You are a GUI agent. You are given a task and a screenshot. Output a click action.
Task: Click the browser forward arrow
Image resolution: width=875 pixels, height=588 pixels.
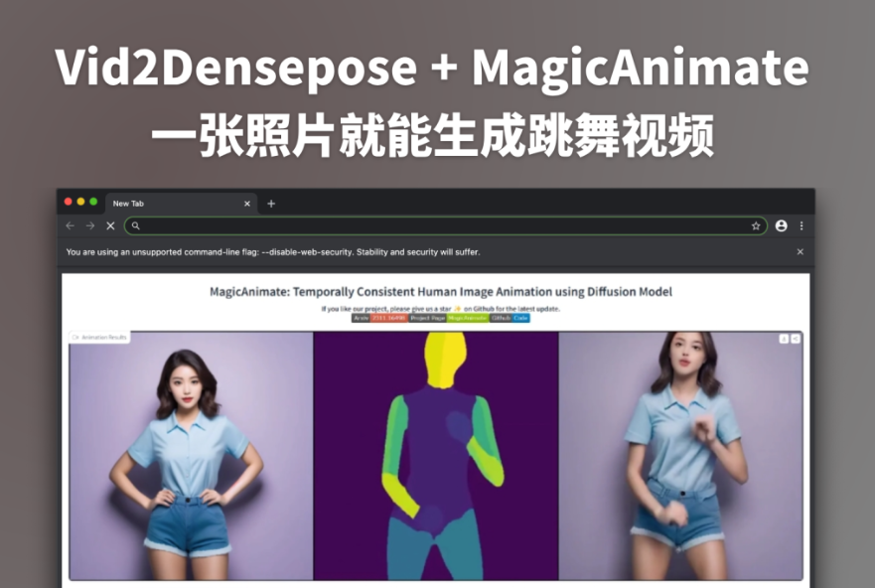coord(89,225)
